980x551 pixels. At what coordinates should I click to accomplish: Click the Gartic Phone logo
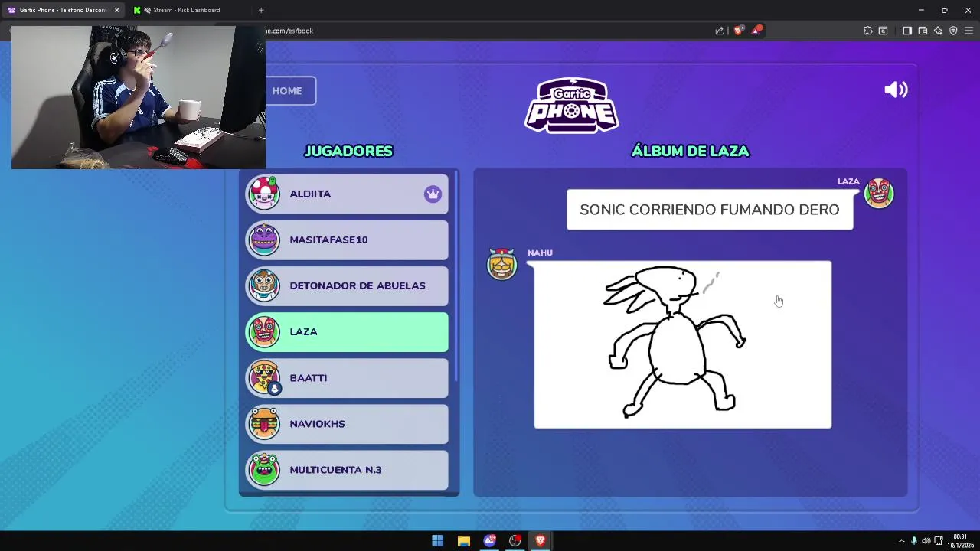click(572, 105)
